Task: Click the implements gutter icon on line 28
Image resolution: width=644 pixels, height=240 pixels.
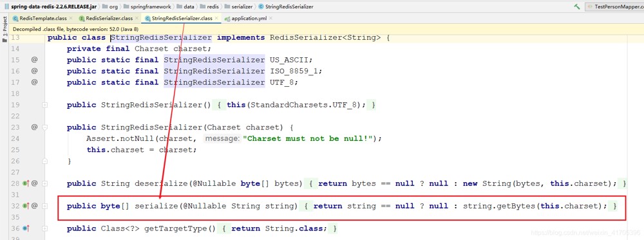Action: [x=26, y=183]
